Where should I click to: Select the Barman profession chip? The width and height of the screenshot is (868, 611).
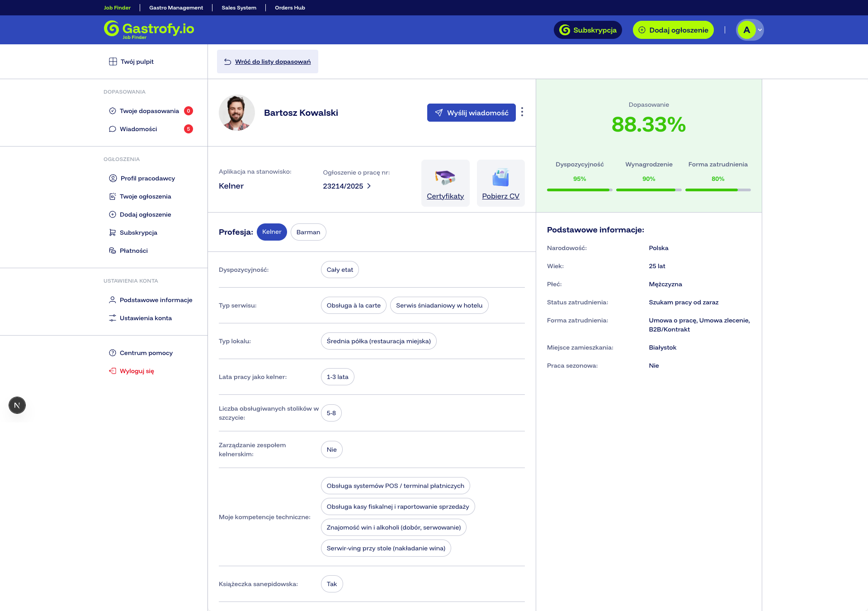click(x=308, y=232)
